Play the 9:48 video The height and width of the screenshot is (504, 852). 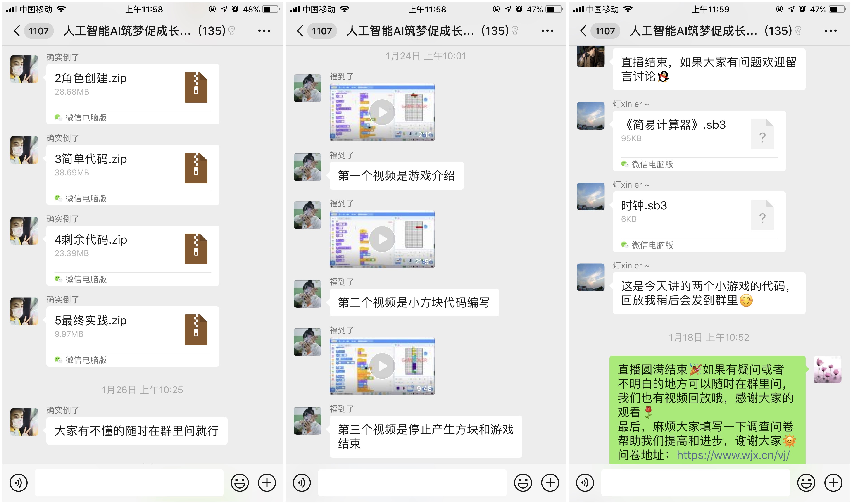[x=382, y=366]
